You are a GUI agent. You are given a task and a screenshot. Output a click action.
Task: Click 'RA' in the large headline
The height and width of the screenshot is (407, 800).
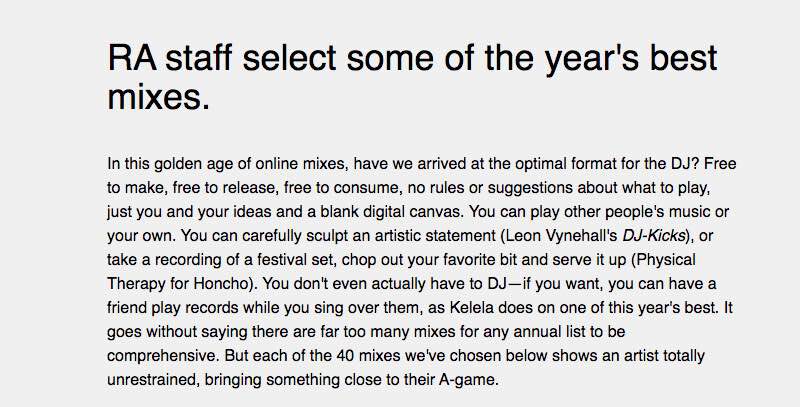(x=132, y=58)
